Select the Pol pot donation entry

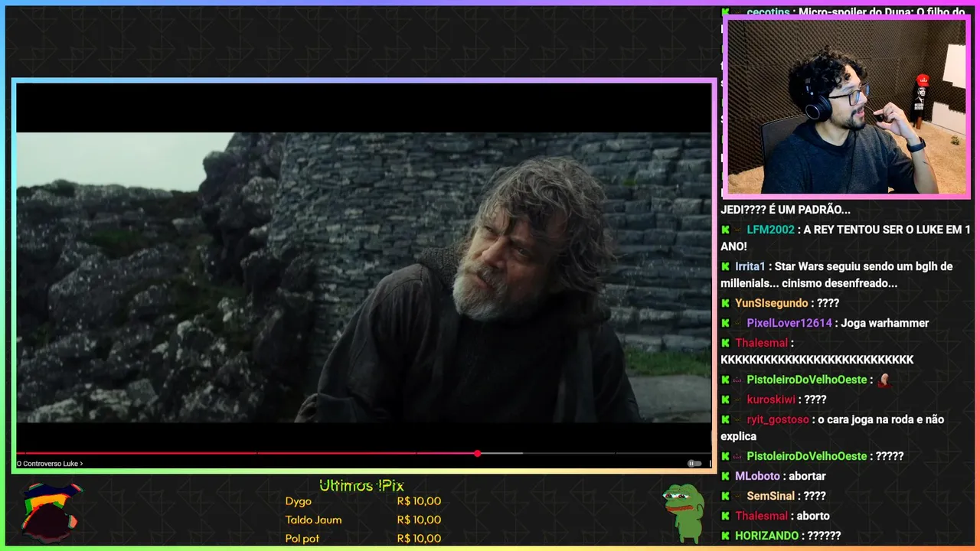click(363, 538)
